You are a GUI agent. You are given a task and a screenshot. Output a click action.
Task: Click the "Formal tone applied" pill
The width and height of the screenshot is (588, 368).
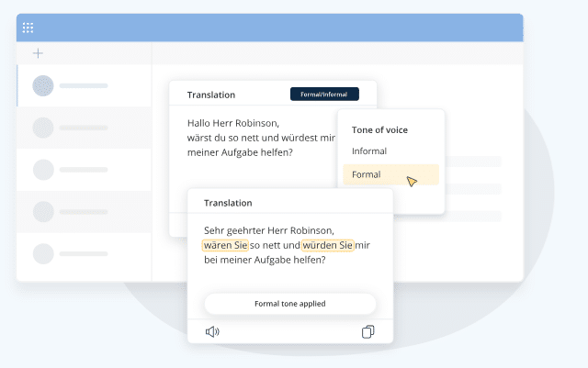(289, 304)
